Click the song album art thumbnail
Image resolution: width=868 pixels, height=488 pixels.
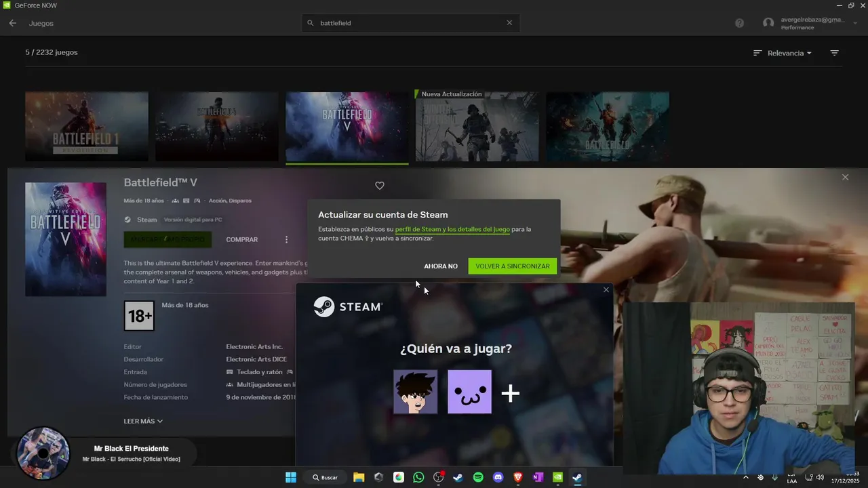coord(43,453)
